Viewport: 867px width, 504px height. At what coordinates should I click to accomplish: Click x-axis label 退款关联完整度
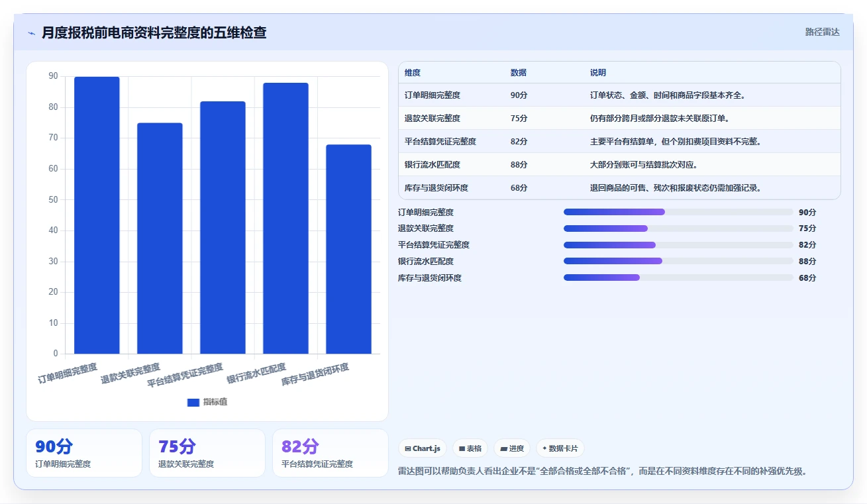130,374
